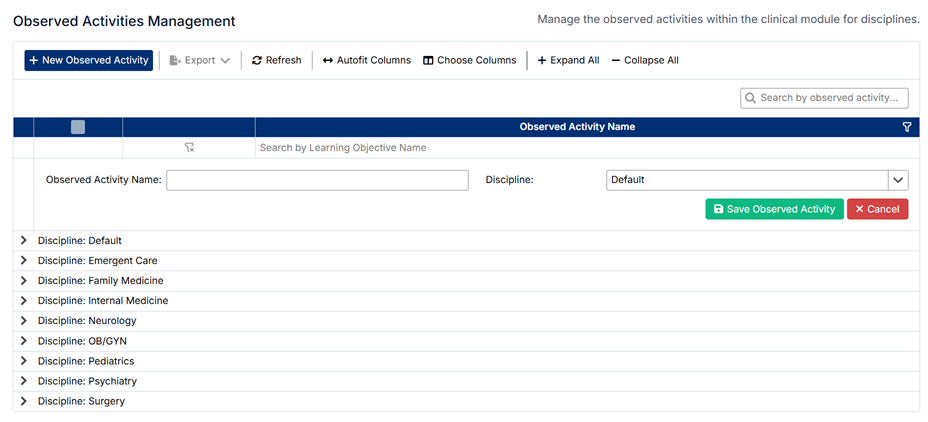Open the Choose Columns picker
The width and height of the screenshot is (928, 422).
pos(469,61)
